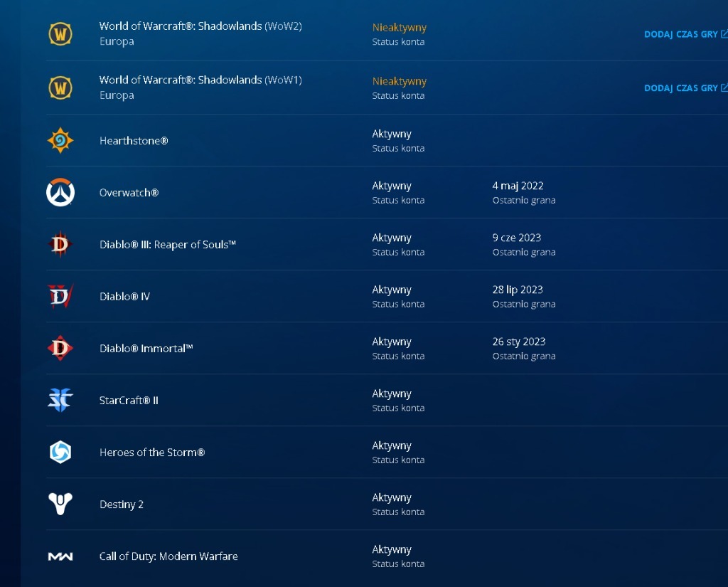The width and height of the screenshot is (728, 587).
Task: Click the Destiny 2 game icon
Action: (x=60, y=504)
